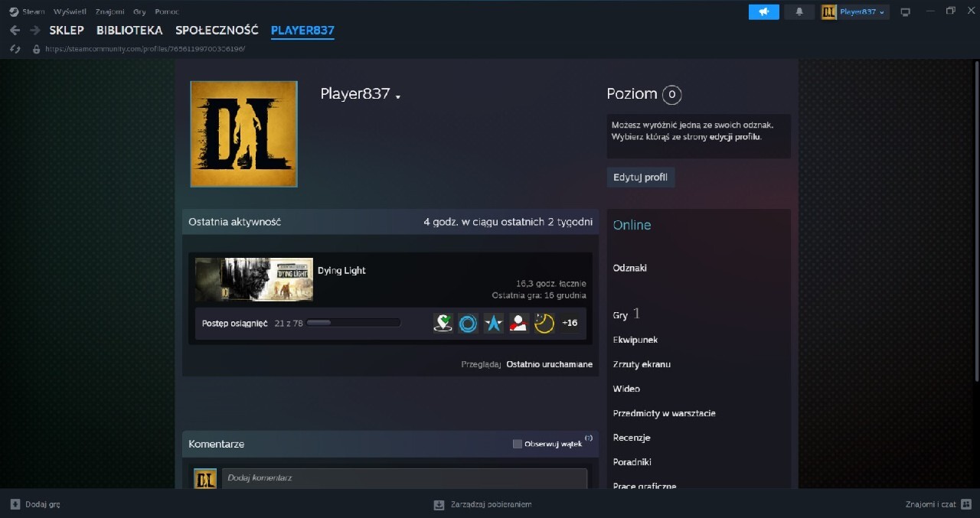Click Zarządzaj pobieraniem
Image resolution: width=980 pixels, height=518 pixels.
pyautogui.click(x=482, y=504)
